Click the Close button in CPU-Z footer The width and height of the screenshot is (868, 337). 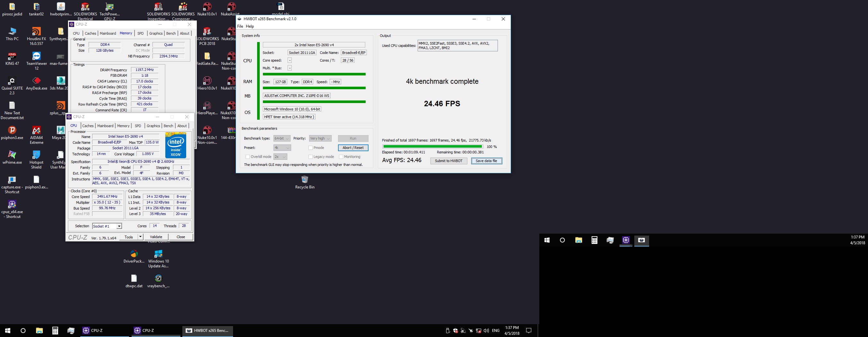tap(181, 237)
